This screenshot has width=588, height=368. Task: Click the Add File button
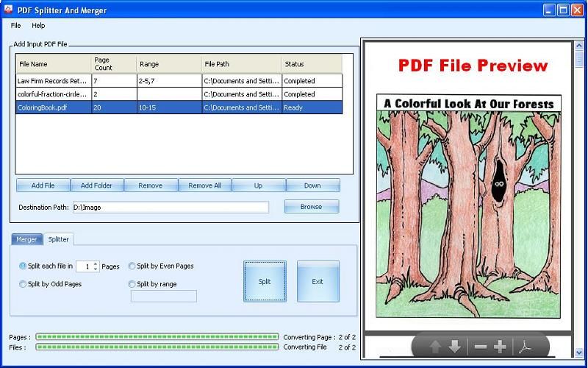tap(43, 185)
